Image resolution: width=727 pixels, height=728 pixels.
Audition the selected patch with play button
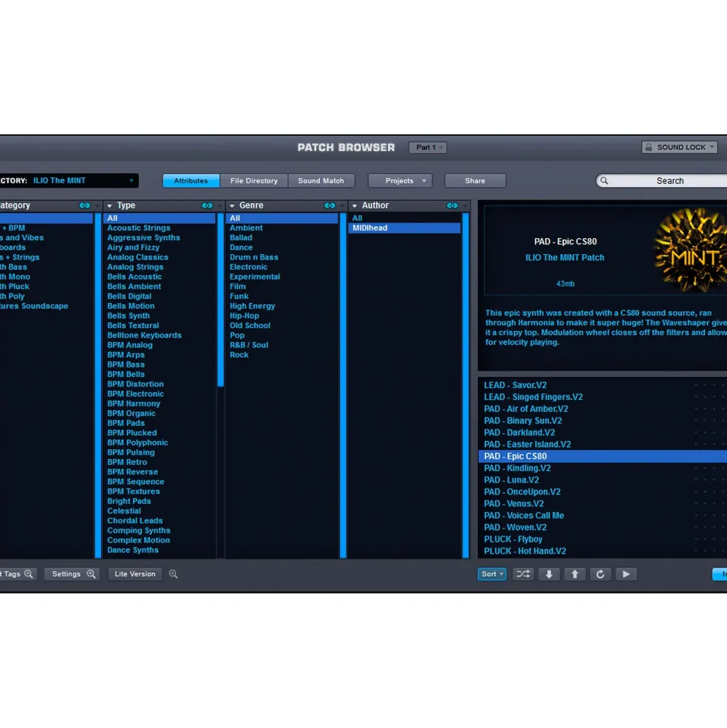(626, 574)
